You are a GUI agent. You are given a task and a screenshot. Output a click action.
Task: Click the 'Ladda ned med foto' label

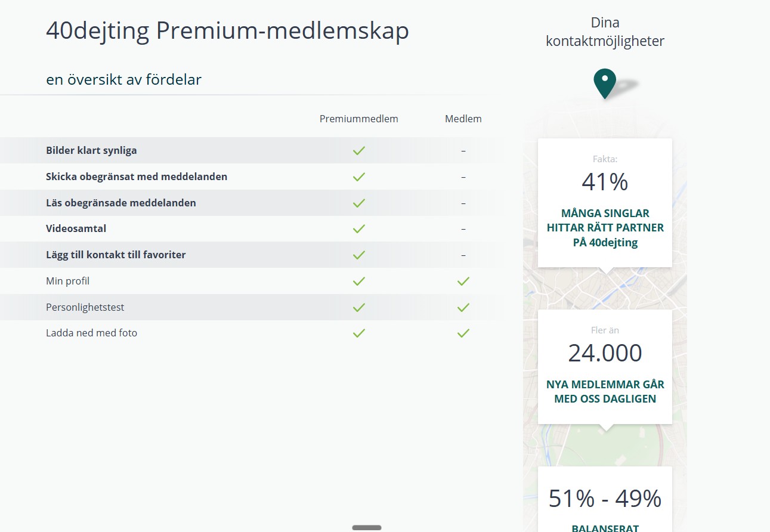coord(91,333)
